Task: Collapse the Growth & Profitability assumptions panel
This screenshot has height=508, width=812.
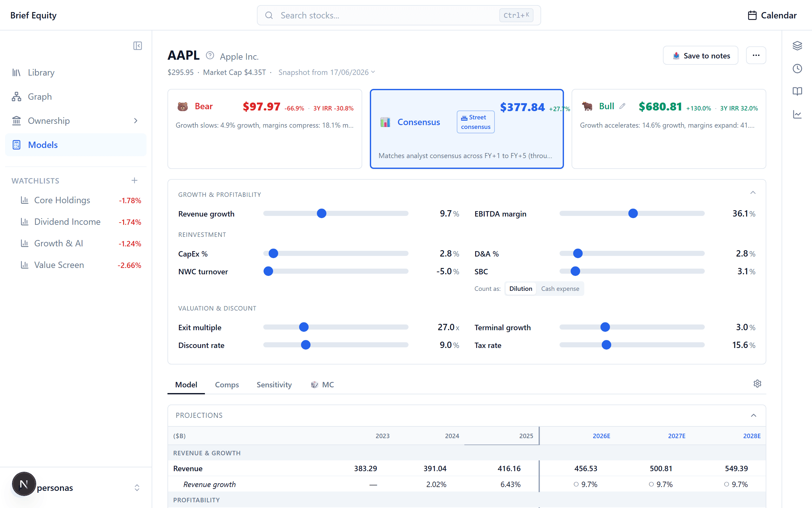Action: coord(753,192)
